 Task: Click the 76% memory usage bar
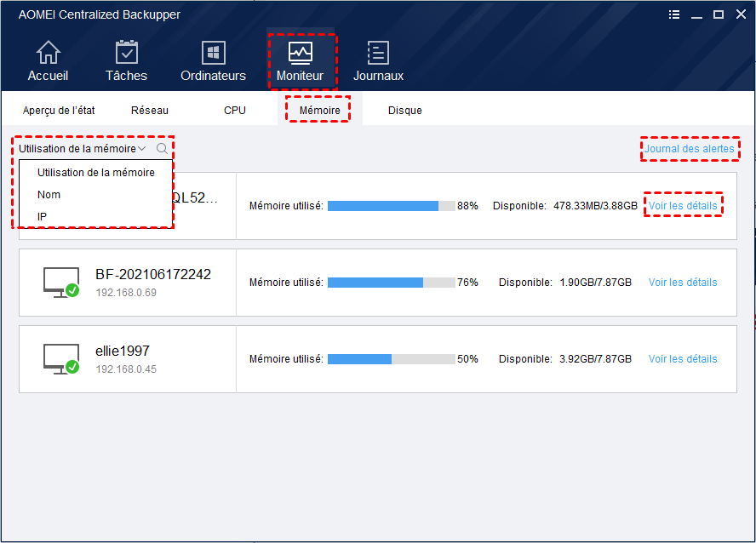[x=392, y=283]
